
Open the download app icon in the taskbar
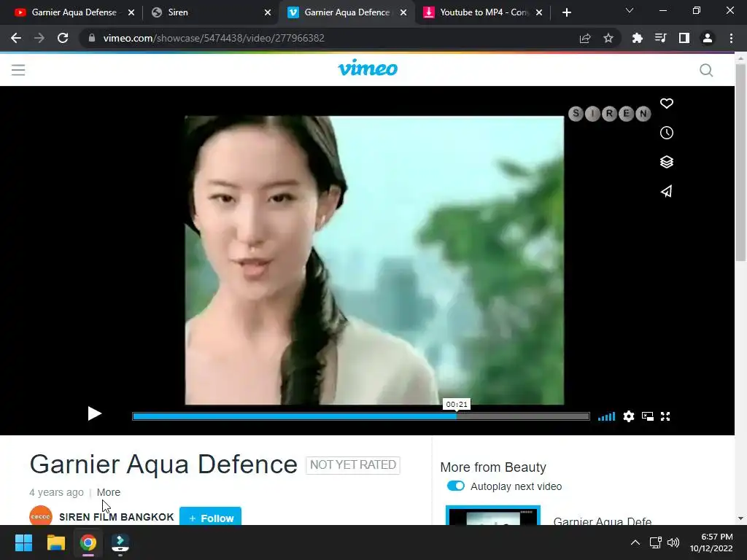pos(120,542)
